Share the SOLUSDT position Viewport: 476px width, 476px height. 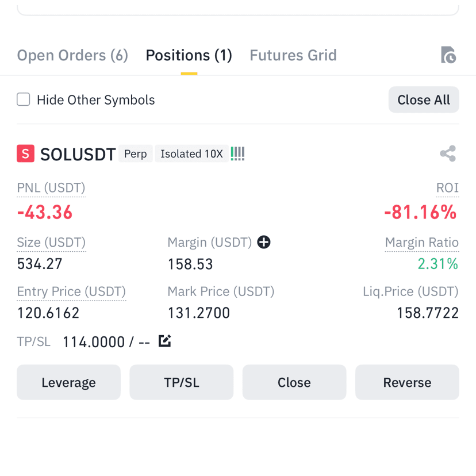click(x=448, y=153)
